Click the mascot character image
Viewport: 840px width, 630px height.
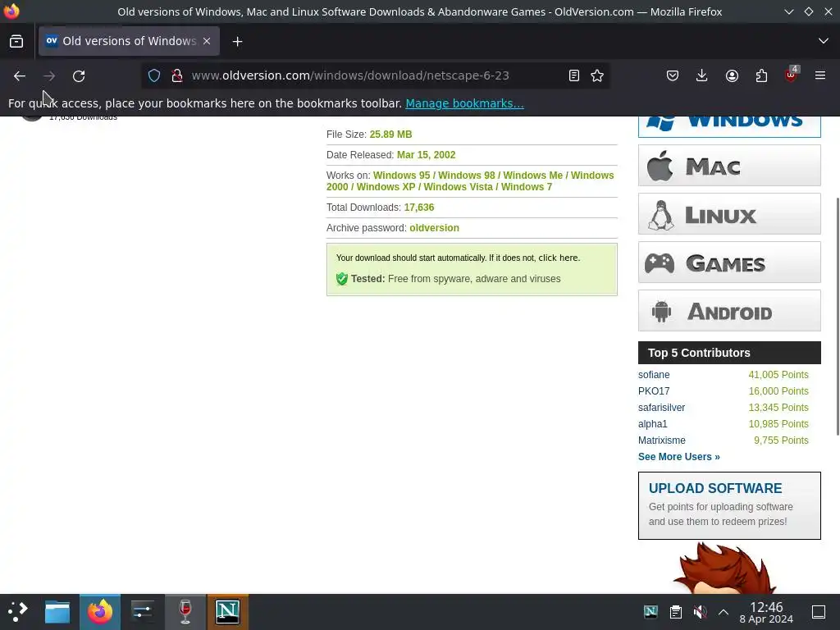(724, 568)
